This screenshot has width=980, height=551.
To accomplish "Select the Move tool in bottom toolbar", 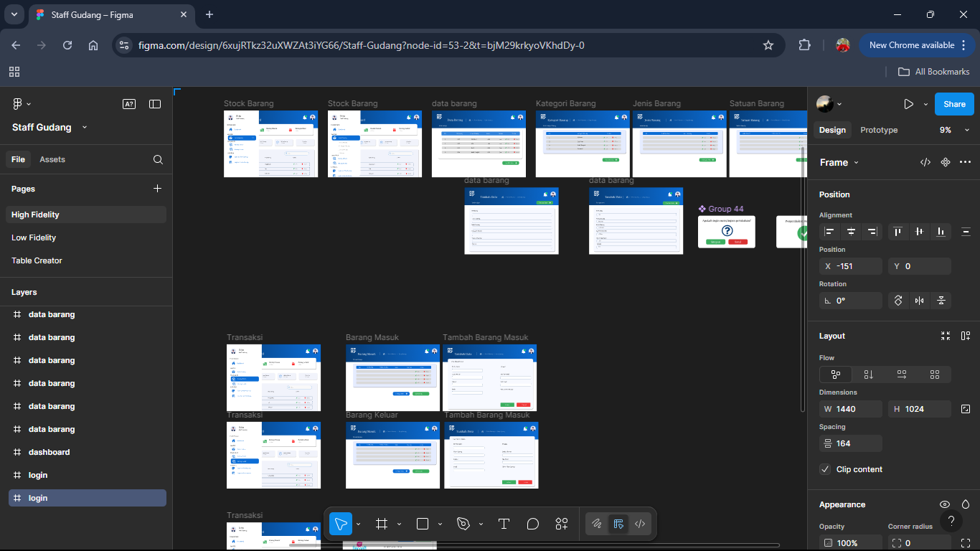I will coord(341,524).
